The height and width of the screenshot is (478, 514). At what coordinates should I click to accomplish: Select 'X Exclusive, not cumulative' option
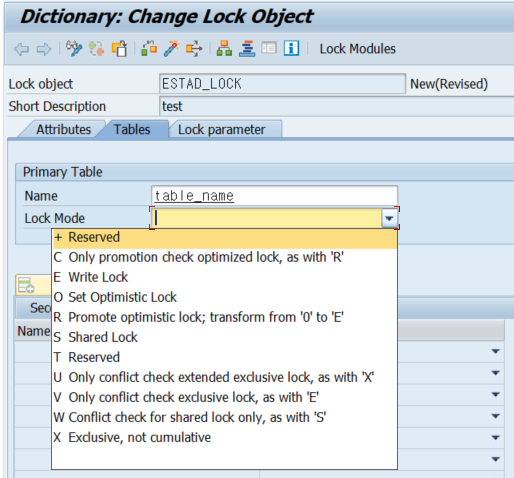point(225,437)
